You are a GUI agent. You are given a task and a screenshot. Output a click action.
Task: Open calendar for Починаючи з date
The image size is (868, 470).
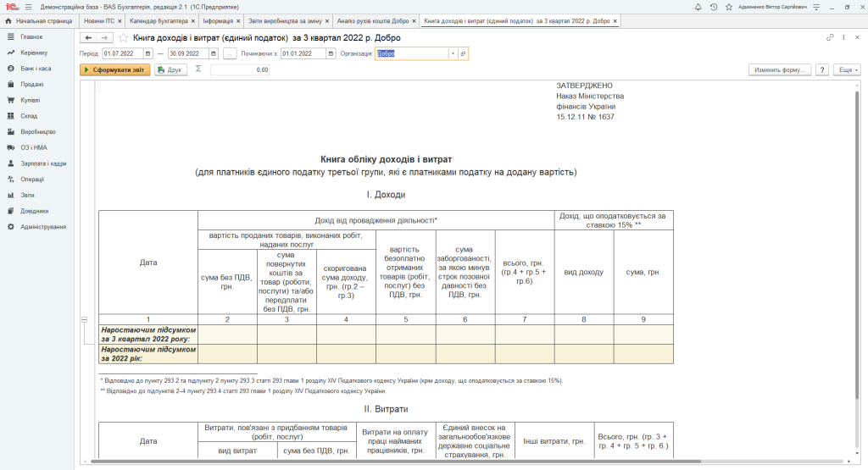tap(331, 53)
